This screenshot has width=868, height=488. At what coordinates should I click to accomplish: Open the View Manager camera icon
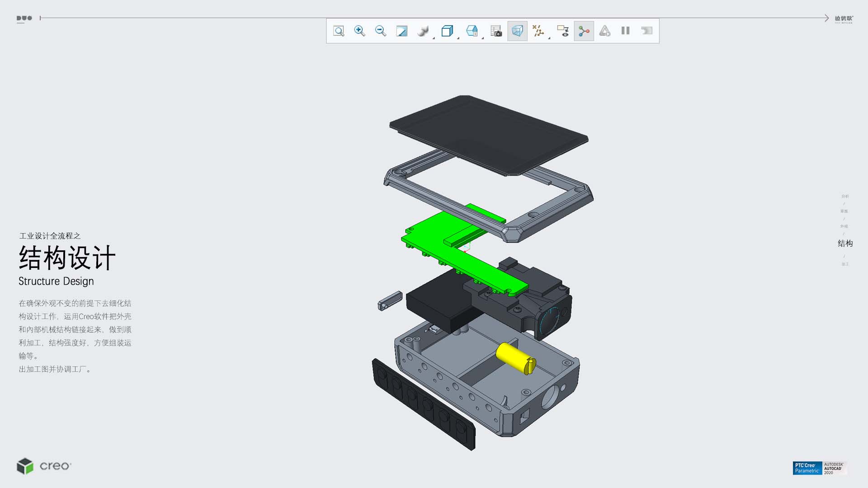tap(496, 31)
